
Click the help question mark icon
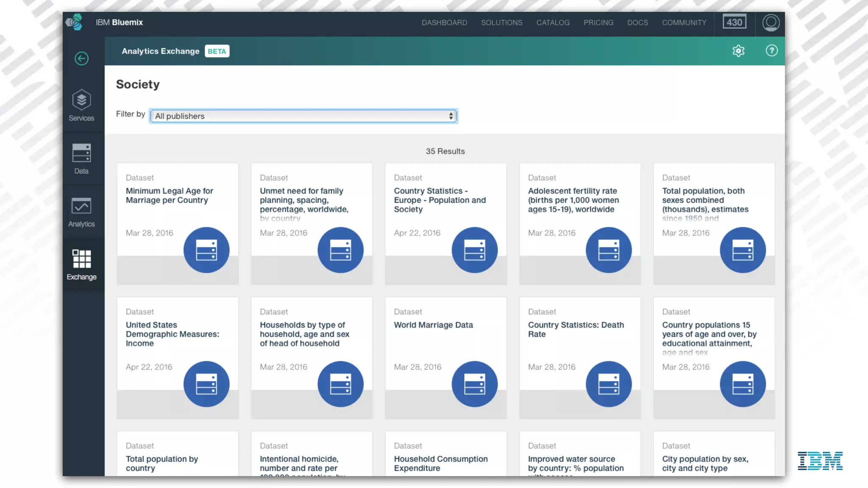coord(771,51)
